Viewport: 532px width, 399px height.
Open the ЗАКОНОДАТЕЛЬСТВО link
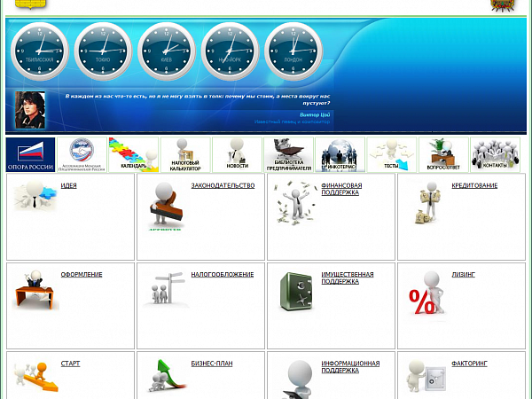click(223, 186)
